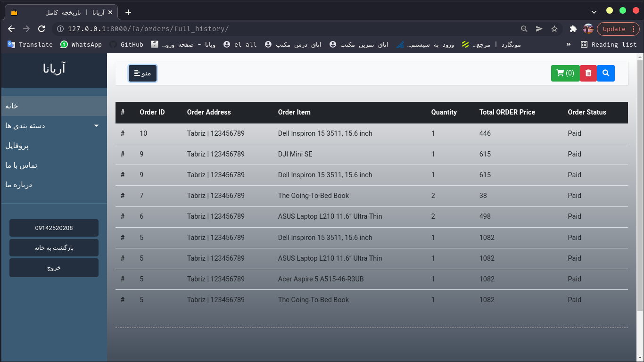
Task: Open the GitHub bookmark
Action: 126,44
